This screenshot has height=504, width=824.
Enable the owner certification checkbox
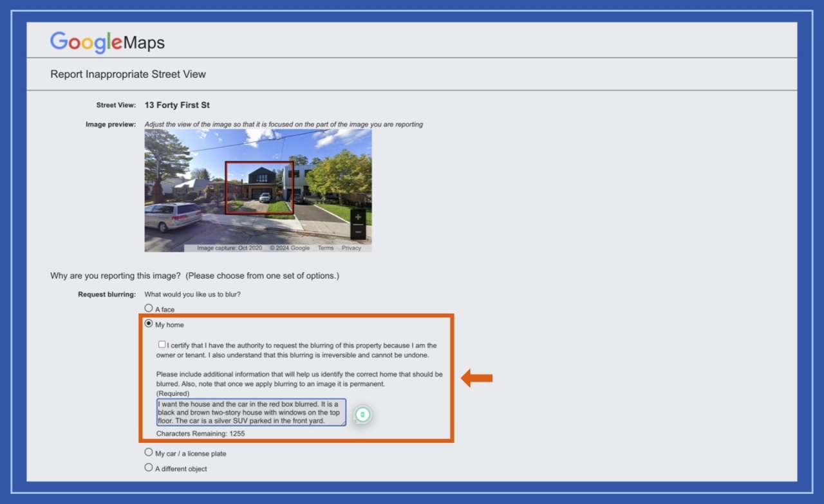(x=162, y=344)
